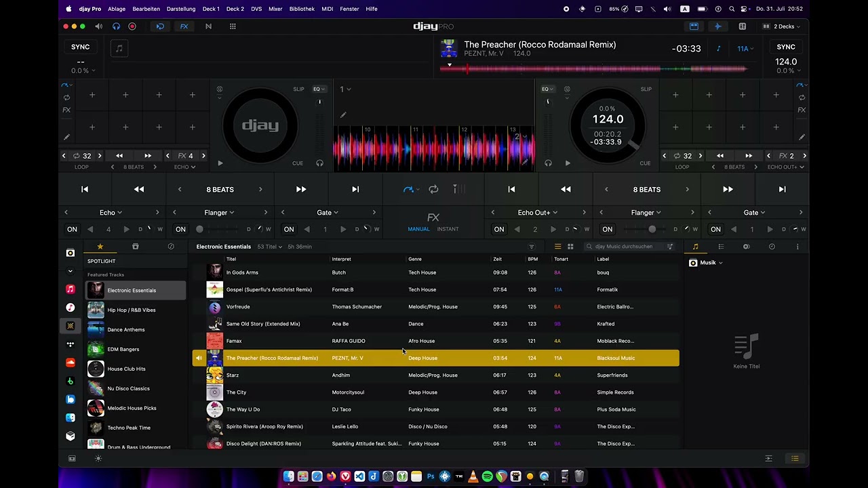This screenshot has height=488, width=868.
Task: Turn ON the left Echo effect
Action: coord(72,230)
